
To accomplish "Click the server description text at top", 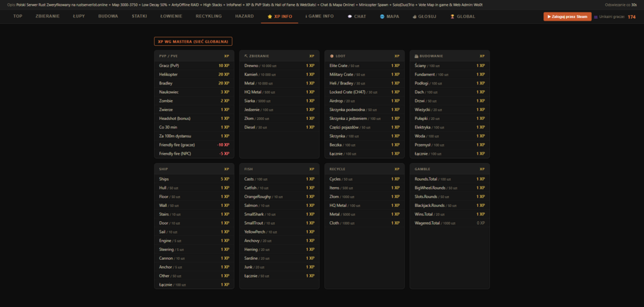I will point(245,5).
